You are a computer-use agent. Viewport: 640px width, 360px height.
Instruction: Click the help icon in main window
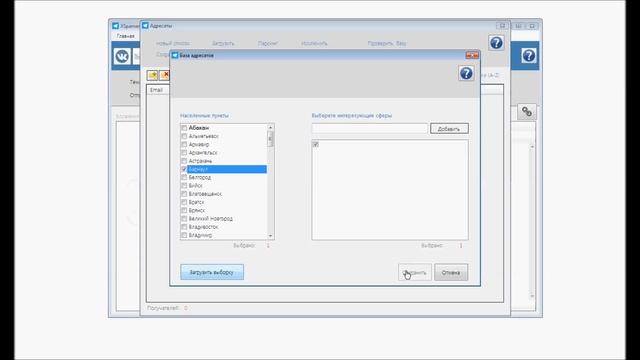(x=529, y=56)
